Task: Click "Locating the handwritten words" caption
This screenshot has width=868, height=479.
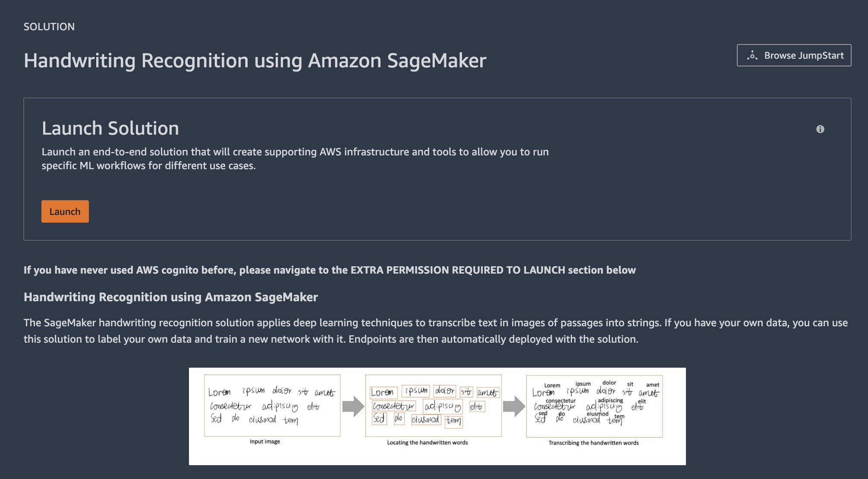Action: coord(427,442)
